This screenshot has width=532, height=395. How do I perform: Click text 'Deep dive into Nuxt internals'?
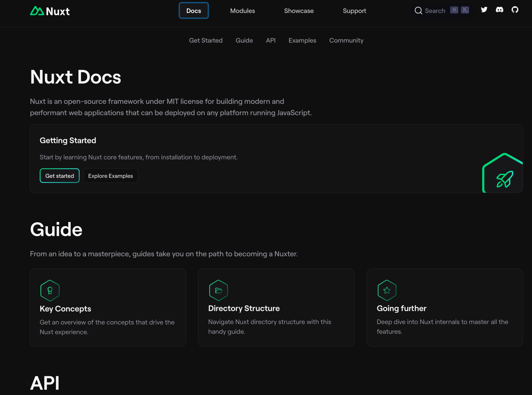422,322
